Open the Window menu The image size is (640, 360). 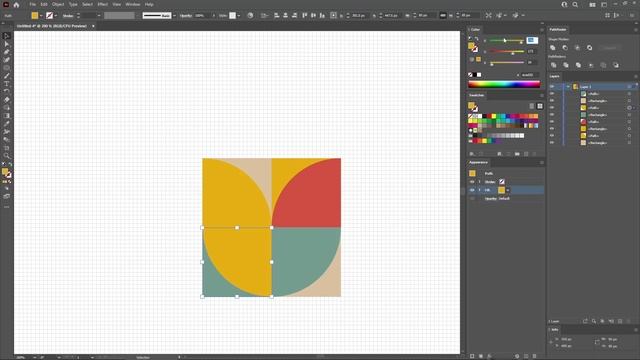(133, 4)
